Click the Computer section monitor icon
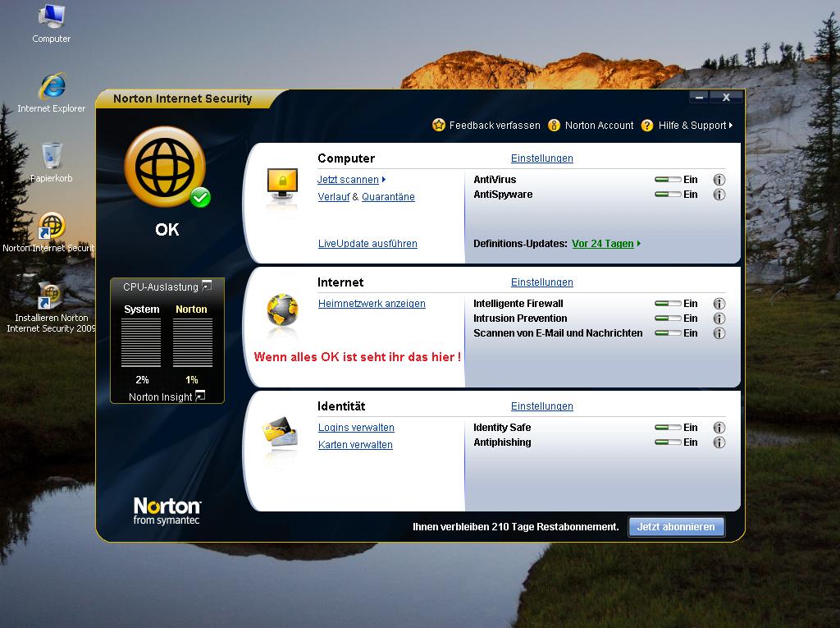The height and width of the screenshot is (628, 840). point(282,185)
